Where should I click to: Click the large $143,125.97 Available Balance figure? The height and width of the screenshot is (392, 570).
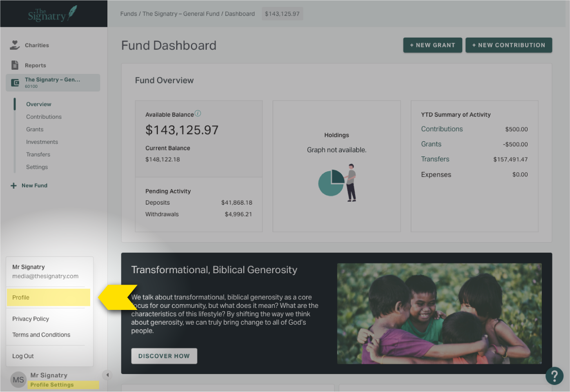click(182, 130)
